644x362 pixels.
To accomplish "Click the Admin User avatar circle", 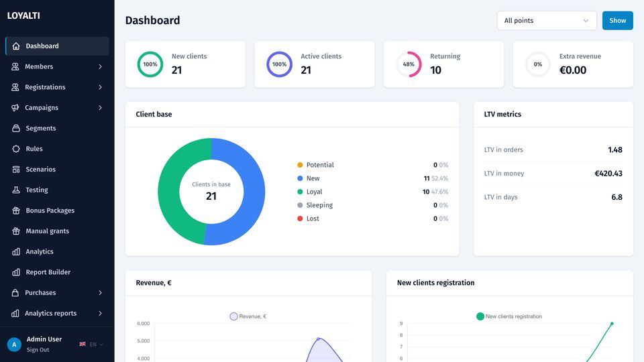I will coord(14,345).
